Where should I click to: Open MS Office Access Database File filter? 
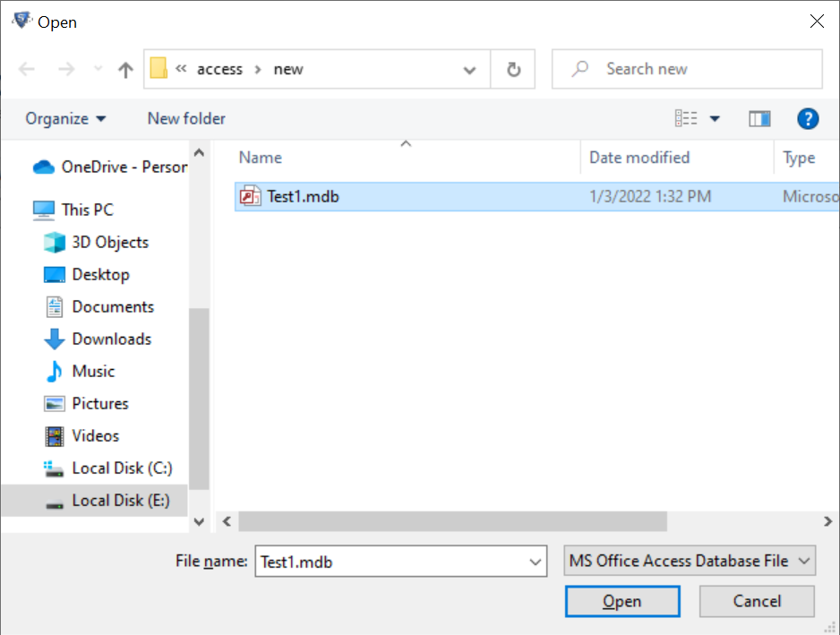click(690, 561)
